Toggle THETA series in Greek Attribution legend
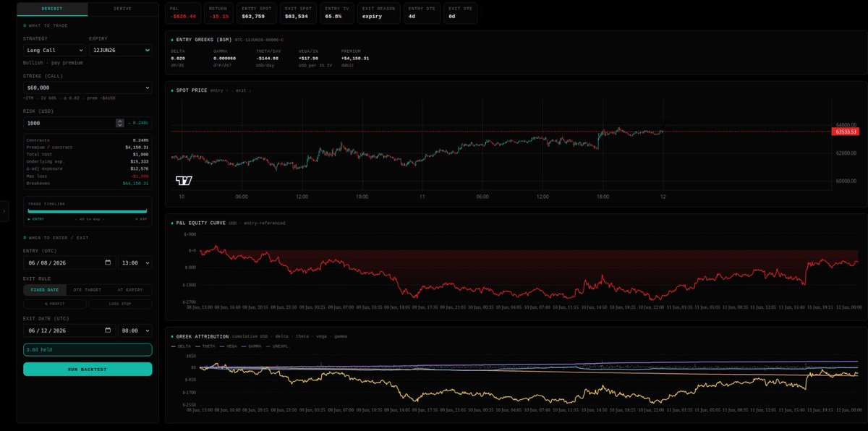868x431 pixels. (x=205, y=346)
